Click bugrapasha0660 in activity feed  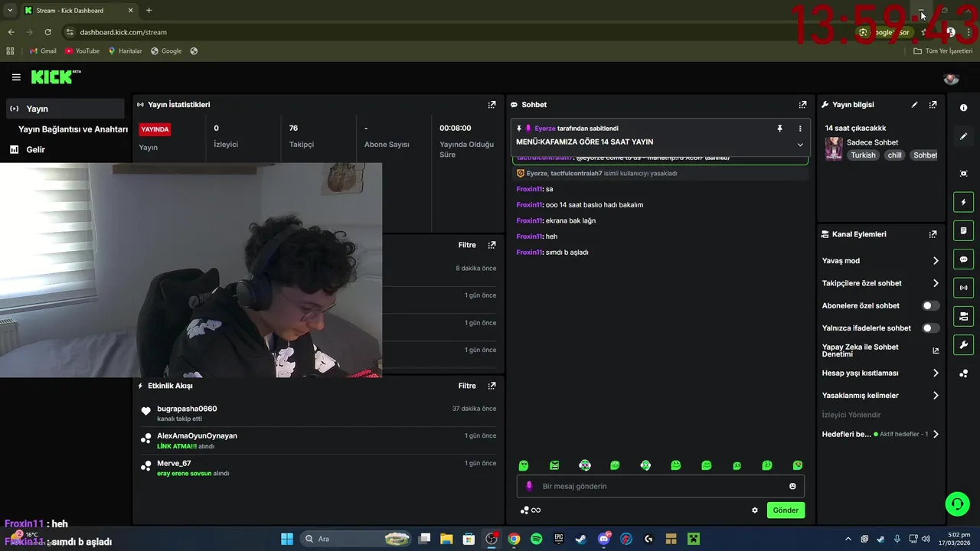187,409
